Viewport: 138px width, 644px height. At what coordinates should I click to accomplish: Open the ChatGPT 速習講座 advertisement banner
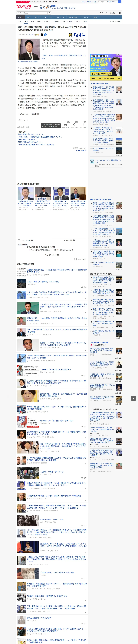click(106, 67)
